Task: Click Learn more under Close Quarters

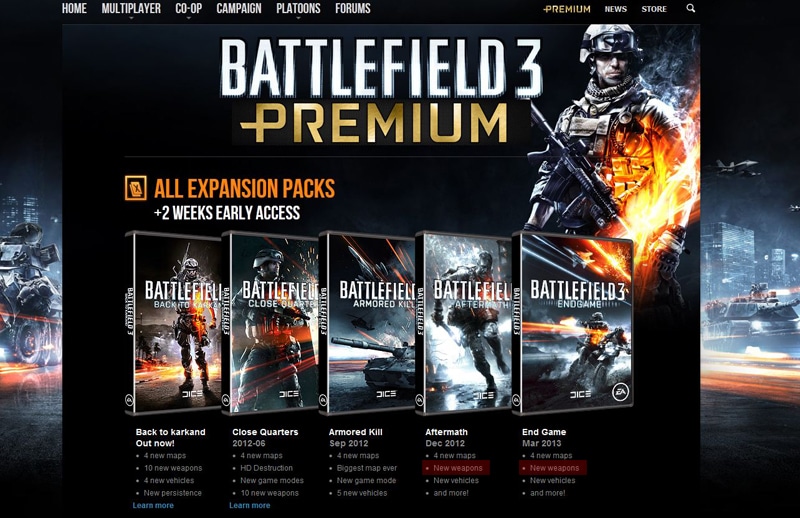Action: click(249, 505)
